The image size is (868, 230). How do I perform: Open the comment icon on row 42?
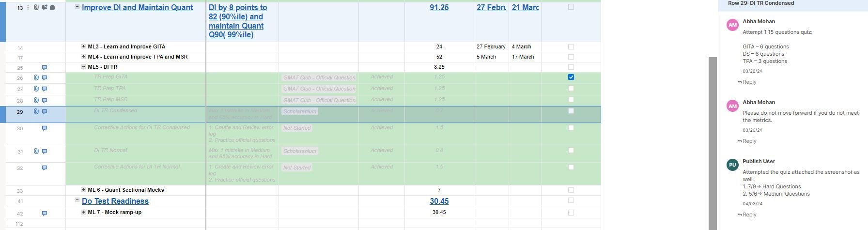coord(45,213)
